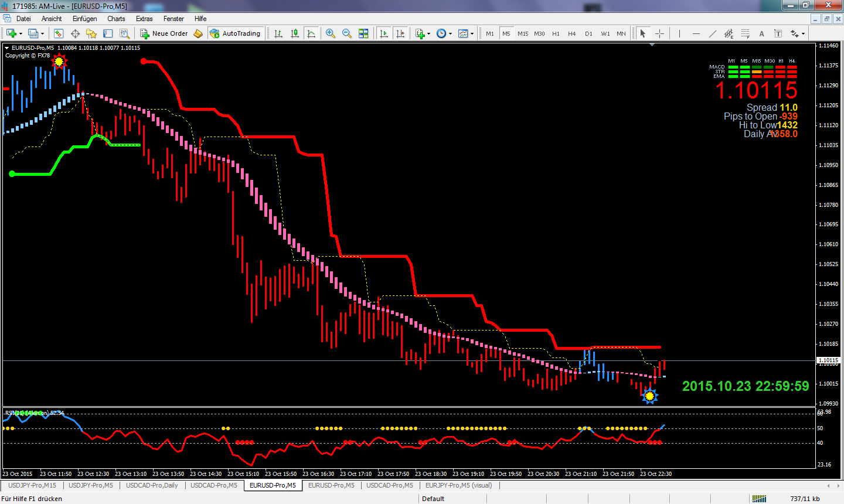The width and height of the screenshot is (844, 504).
Task: Open the Datei menu
Action: [23, 19]
